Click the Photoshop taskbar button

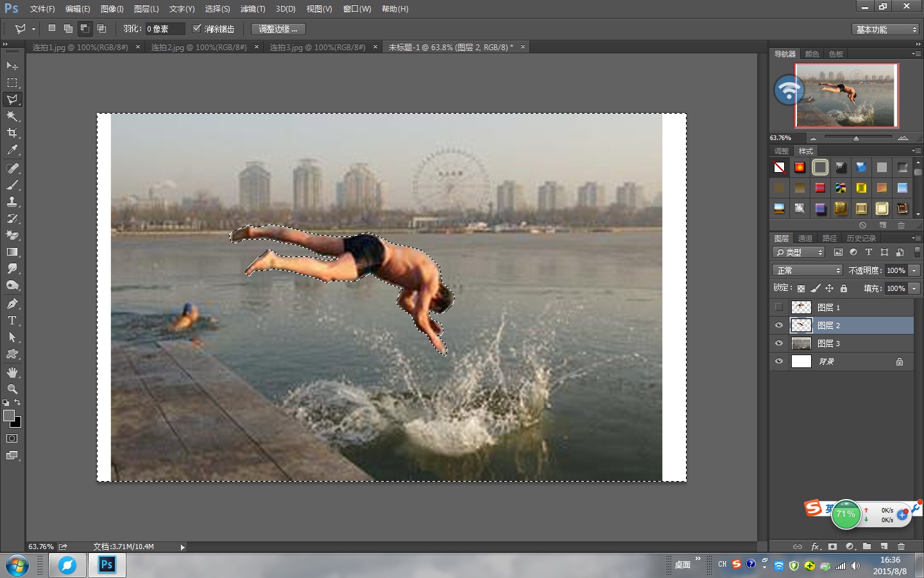107,565
